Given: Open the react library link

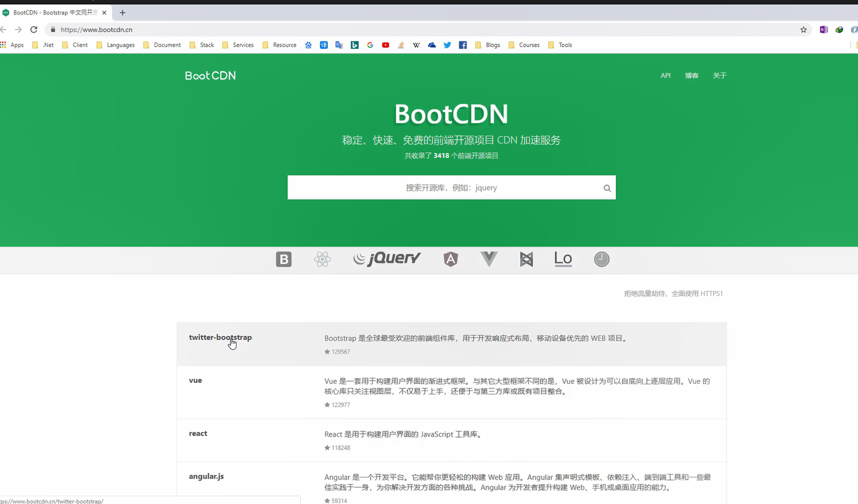Looking at the screenshot, I should click(198, 434).
